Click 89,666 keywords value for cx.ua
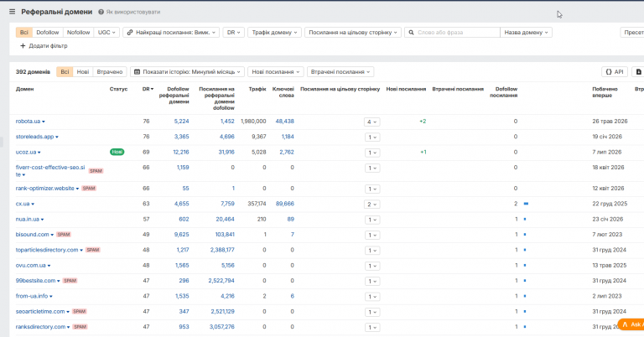 point(284,204)
